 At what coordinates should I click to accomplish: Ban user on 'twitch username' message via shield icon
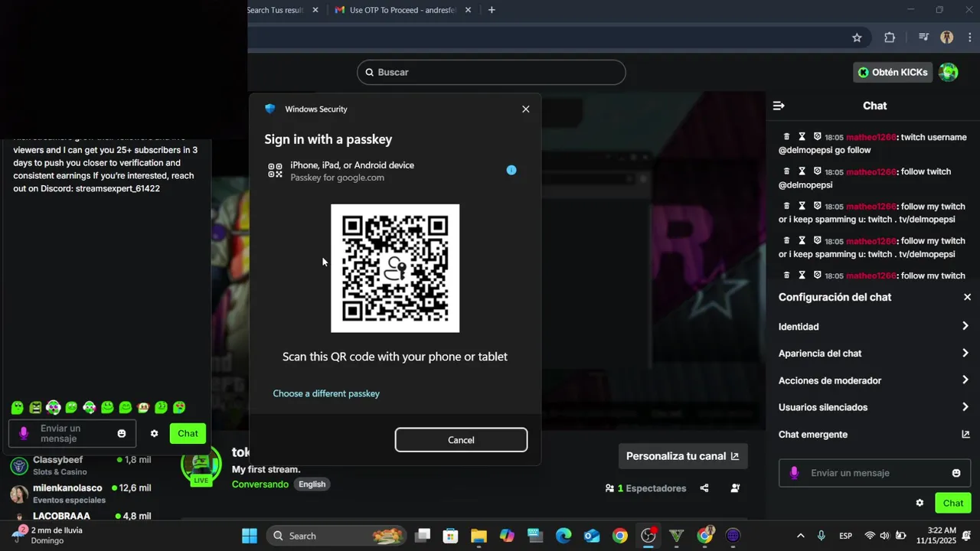[817, 137]
